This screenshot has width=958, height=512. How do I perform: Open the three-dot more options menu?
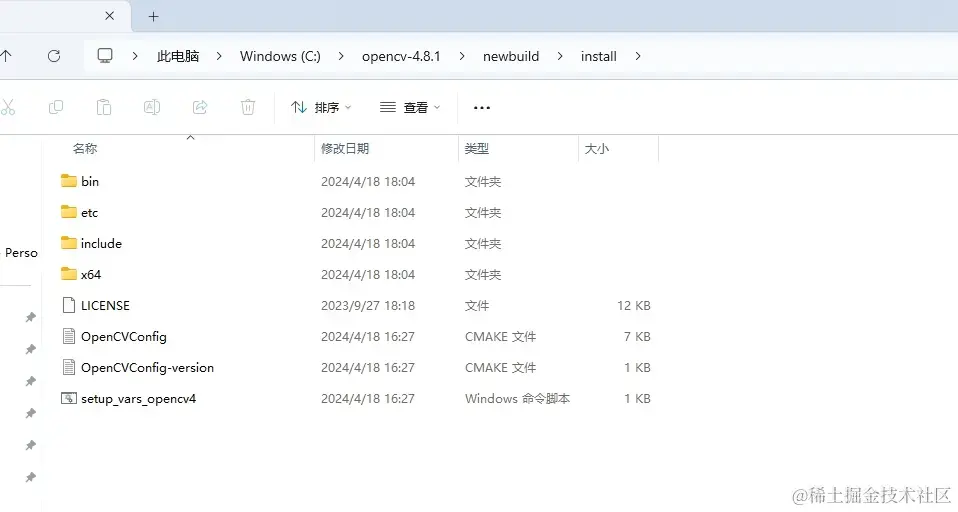(481, 108)
